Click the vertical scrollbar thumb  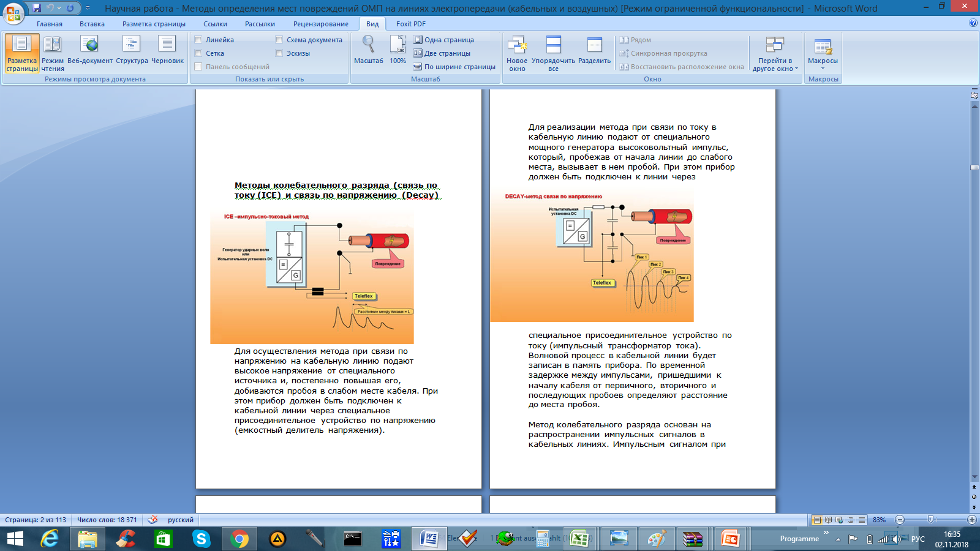point(974,167)
